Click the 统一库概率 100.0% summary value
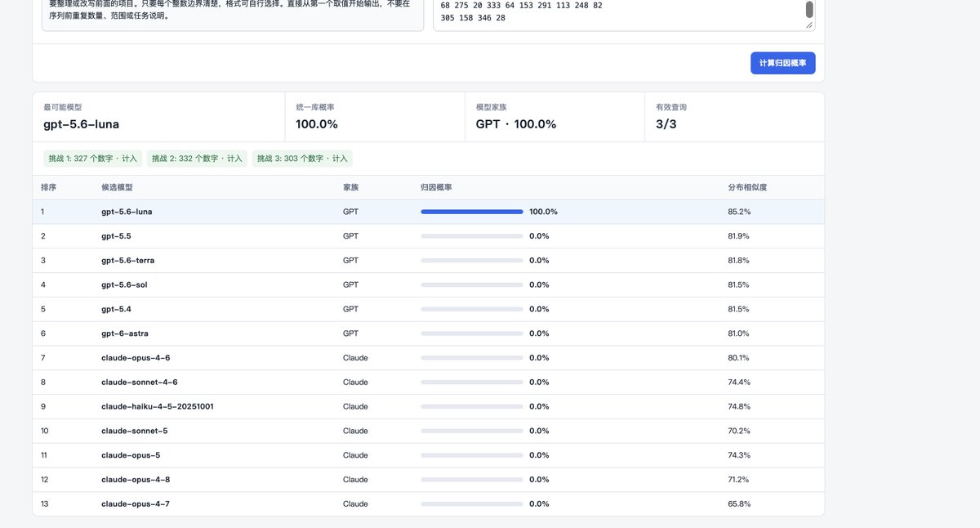Screen dimensions: 980x528 tap(317, 124)
